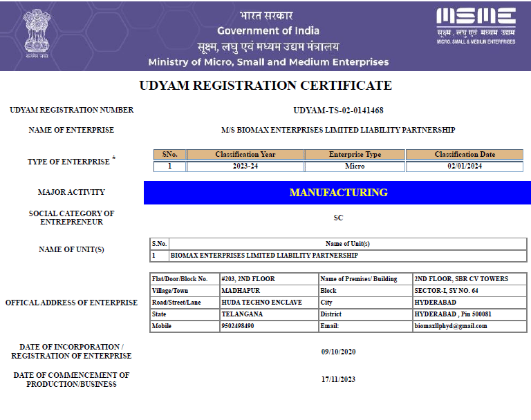The width and height of the screenshot is (531, 420).
Task: Click the Enterprise Type column header
Action: coord(355,154)
